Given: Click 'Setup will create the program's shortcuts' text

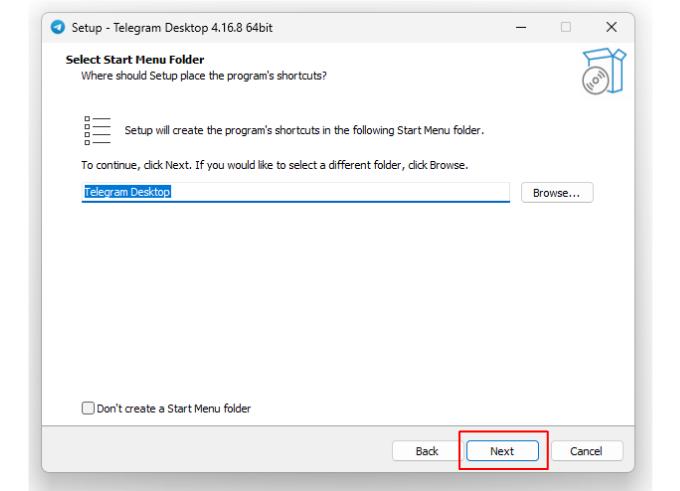Looking at the screenshot, I should pyautogui.click(x=304, y=130).
